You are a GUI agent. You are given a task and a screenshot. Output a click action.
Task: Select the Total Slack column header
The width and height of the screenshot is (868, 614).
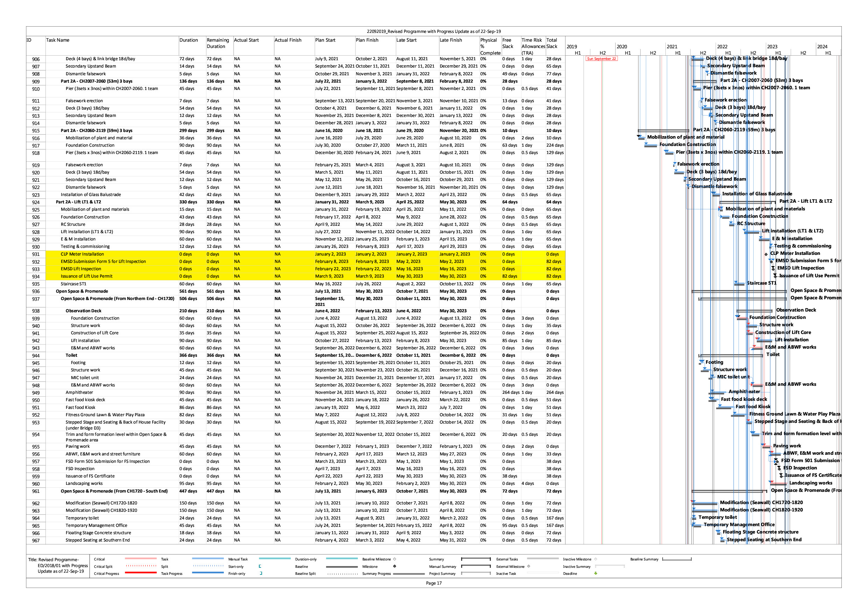pyautogui.click(x=552, y=43)
